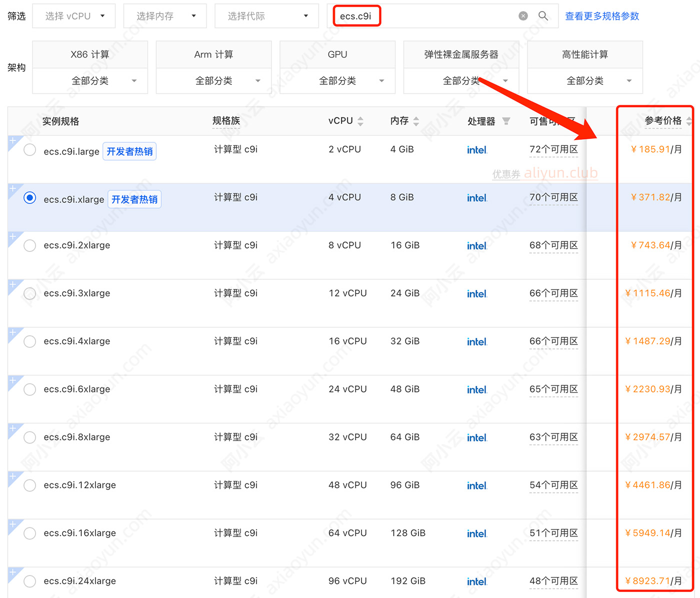Open 查看更多规格参数 link
Screen dimensions: 700x598
602,16
